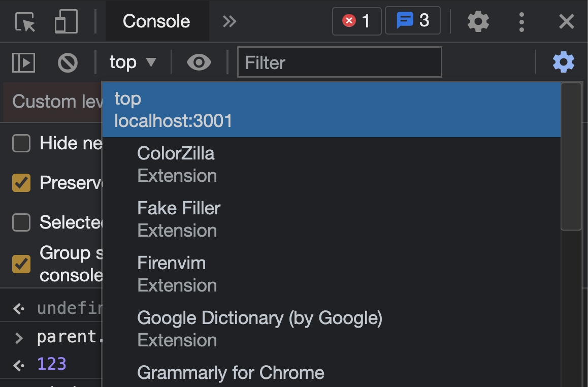The width and height of the screenshot is (588, 387).
Task: Disable the Preserve log checkbox
Action: pyautogui.click(x=21, y=183)
